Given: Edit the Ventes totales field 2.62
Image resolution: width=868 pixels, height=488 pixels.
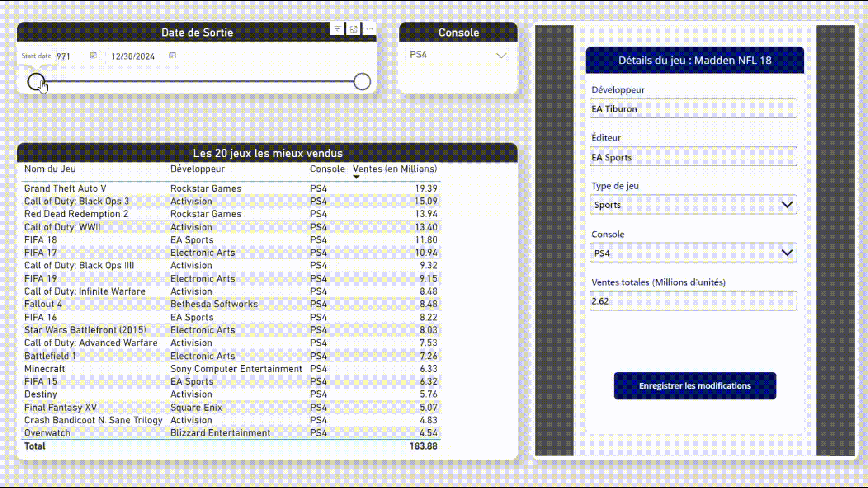Looking at the screenshot, I should tap(693, 301).
